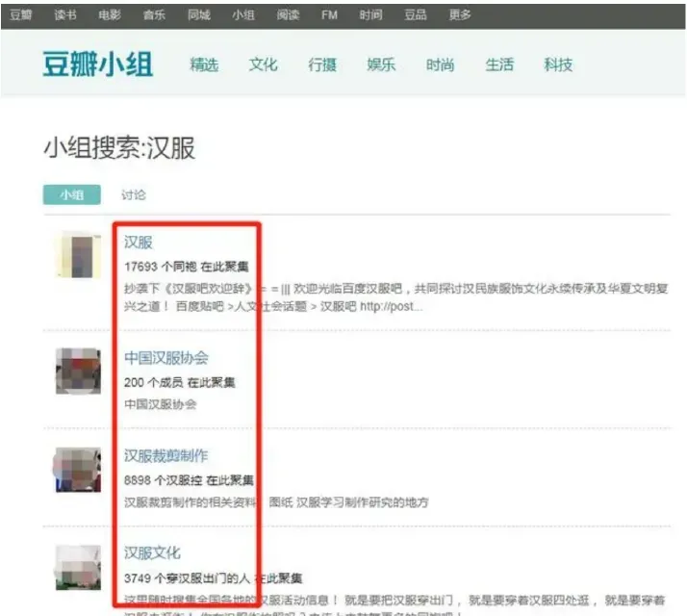Viewport: 687px width, 616px height.
Task: Open 阅读 in the top bar
Action: (288, 15)
